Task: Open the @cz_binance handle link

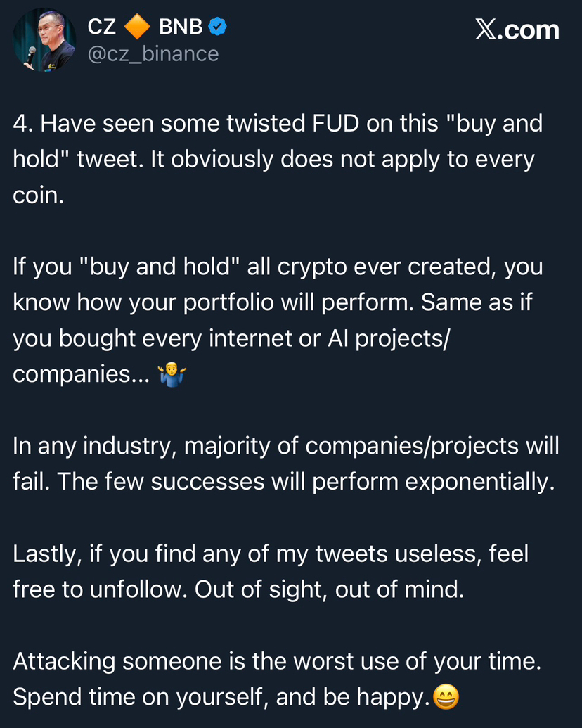Action: (x=153, y=53)
